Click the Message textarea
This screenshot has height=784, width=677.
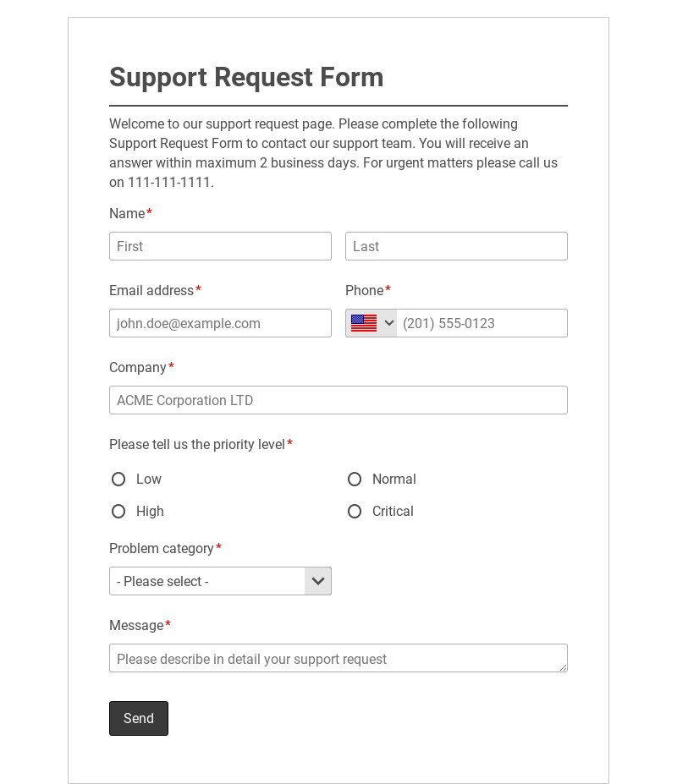[338, 658]
